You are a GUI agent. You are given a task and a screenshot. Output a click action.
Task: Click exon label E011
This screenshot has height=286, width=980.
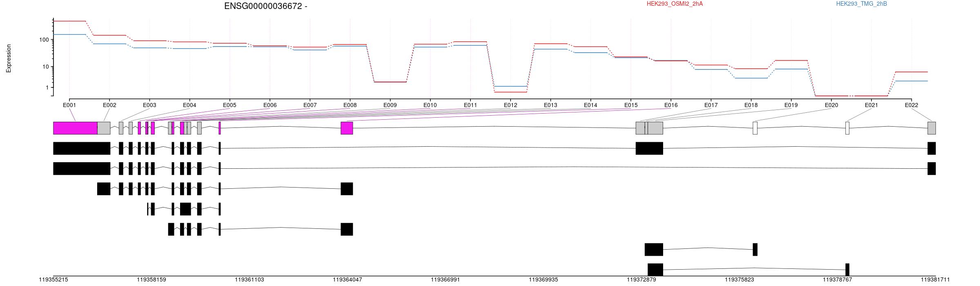[470, 105]
